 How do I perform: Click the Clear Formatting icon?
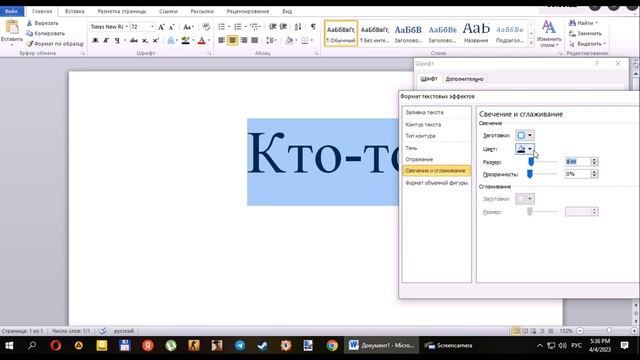(x=206, y=27)
